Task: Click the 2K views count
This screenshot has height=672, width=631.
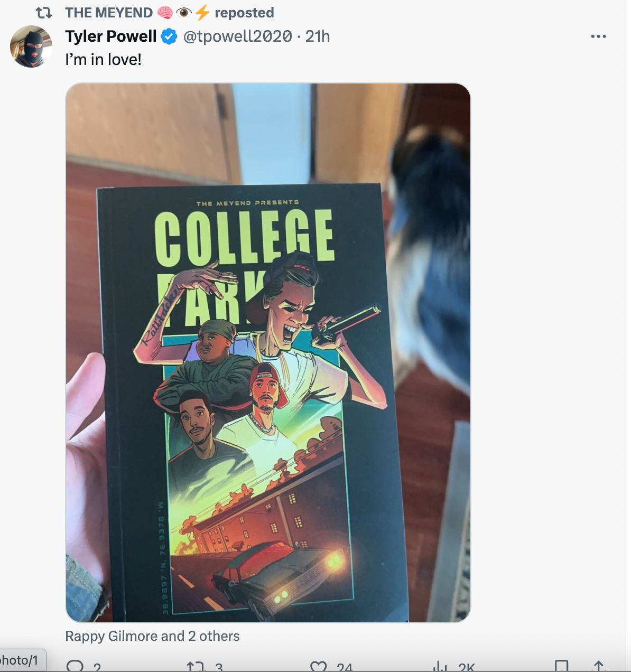Action: pos(467,668)
